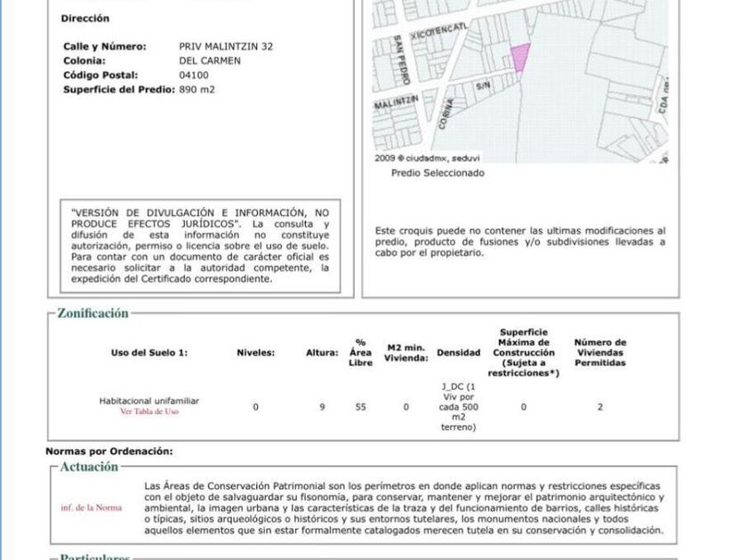Viewport: 747px width, 560px height.
Task: Select the free area value '55'
Action: point(361,407)
